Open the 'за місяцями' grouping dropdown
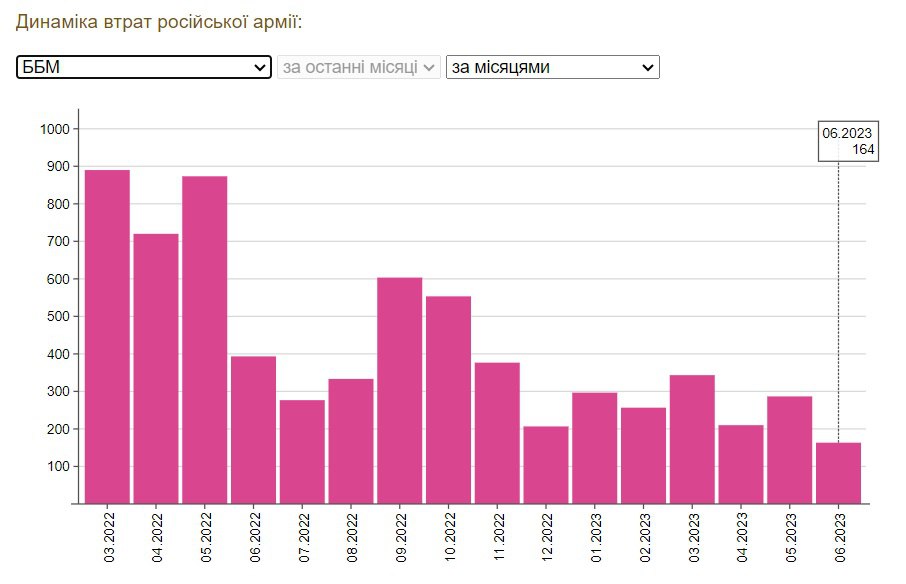Viewport: 906px width, 584px height. pos(552,67)
